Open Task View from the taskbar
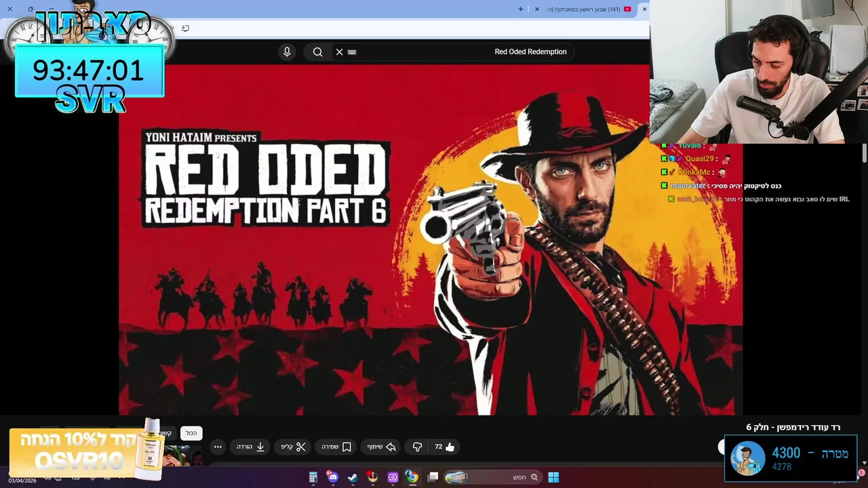This screenshot has width=868, height=488. tap(433, 477)
